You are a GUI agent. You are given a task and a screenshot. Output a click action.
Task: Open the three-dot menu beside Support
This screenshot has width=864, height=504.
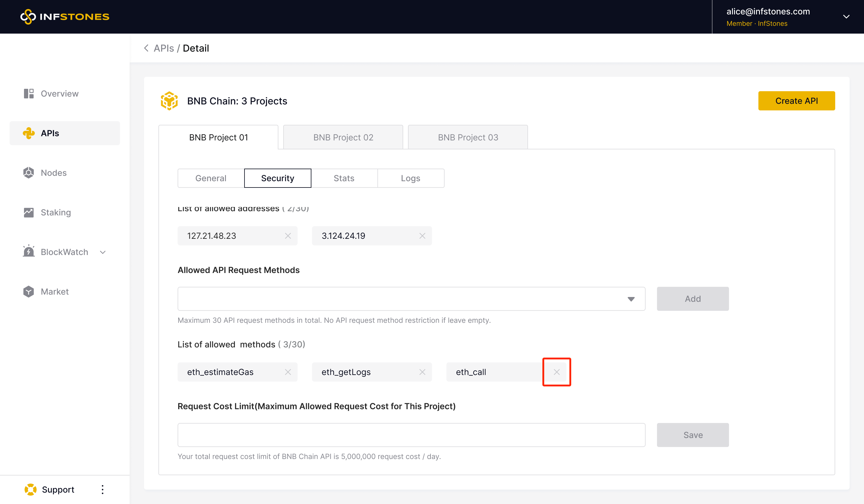(x=103, y=490)
